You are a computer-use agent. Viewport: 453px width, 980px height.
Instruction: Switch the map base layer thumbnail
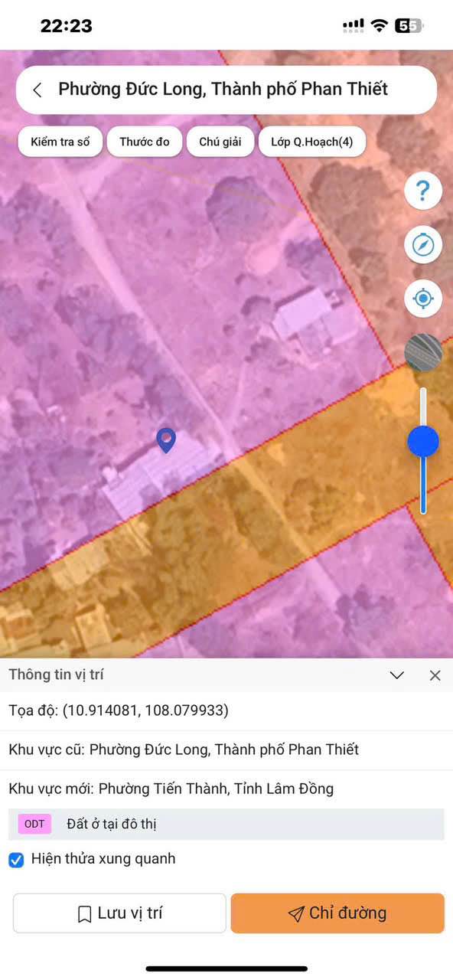[423, 353]
